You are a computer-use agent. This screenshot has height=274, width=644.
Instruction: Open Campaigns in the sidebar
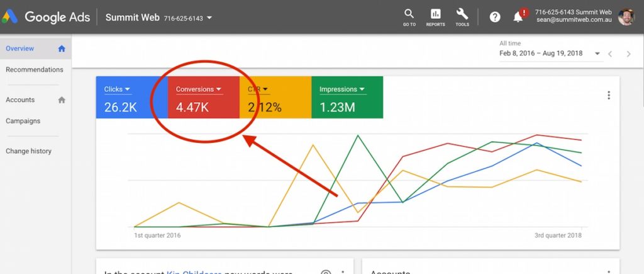23,121
